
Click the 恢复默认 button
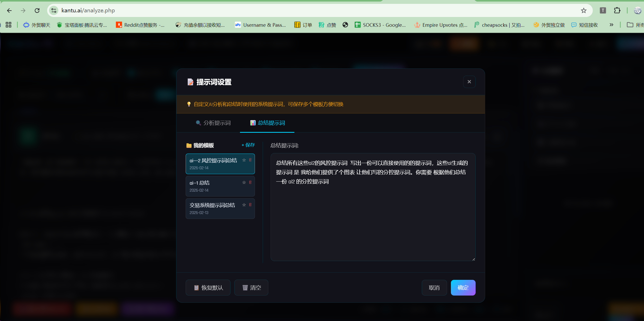point(208,288)
